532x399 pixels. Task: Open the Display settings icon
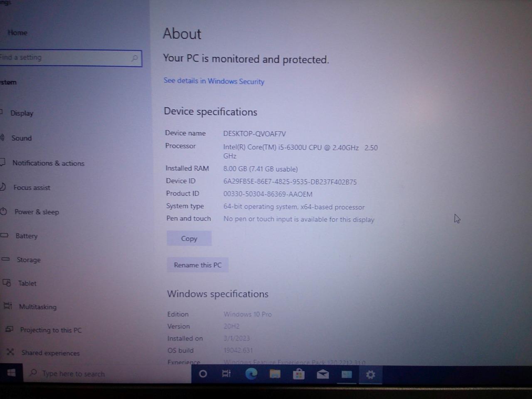1,112
